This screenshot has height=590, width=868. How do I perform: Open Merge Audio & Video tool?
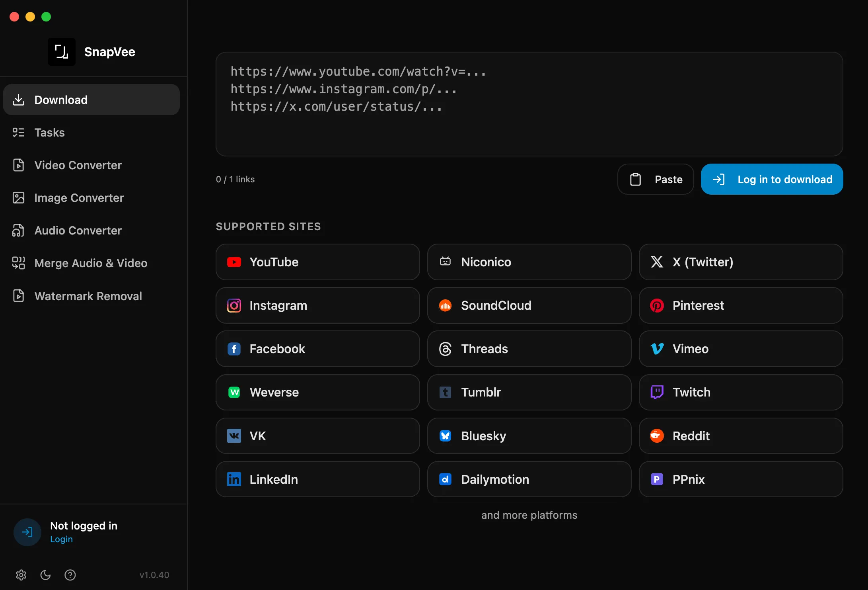[x=91, y=263]
